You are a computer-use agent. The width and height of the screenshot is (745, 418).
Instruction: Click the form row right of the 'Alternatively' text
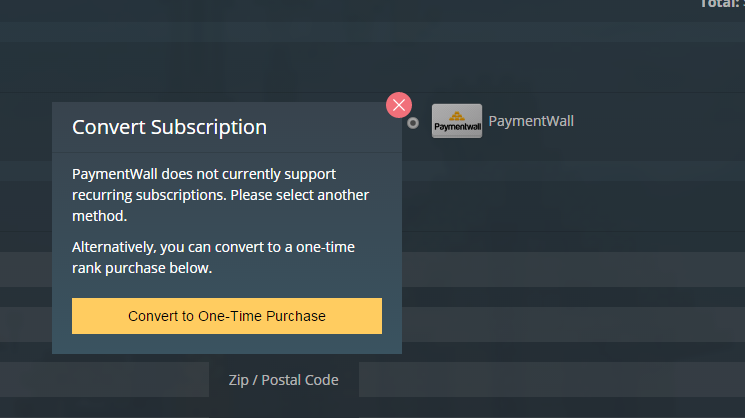point(570,269)
